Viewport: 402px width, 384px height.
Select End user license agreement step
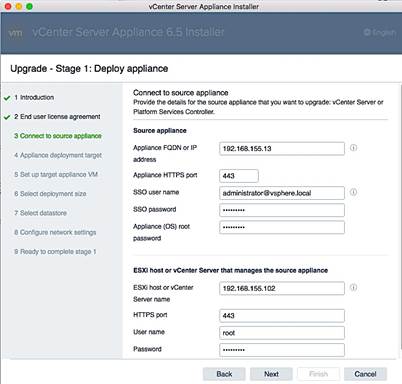coord(57,117)
